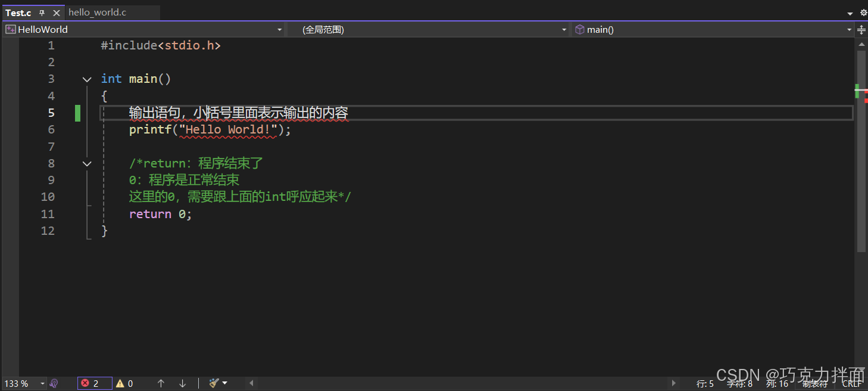The width and height of the screenshot is (868, 391).
Task: Click the /*return: 程序结束了 comment
Action: (196, 163)
